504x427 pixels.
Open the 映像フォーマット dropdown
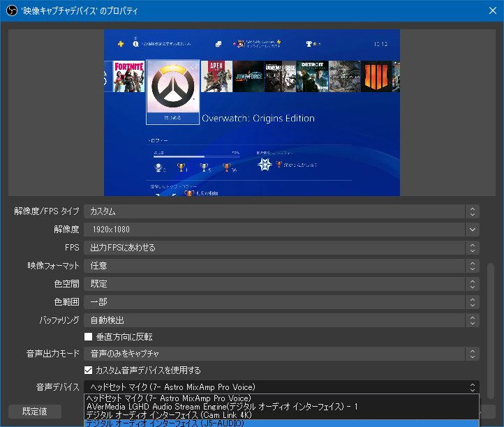pos(281,266)
